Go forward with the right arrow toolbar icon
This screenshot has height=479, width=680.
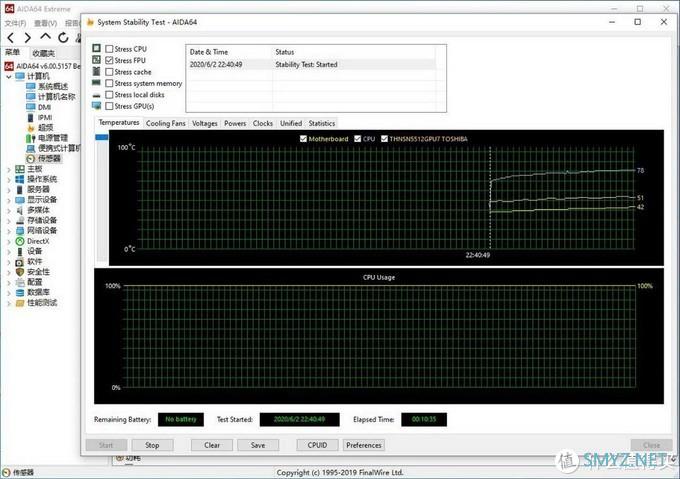click(x=27, y=38)
